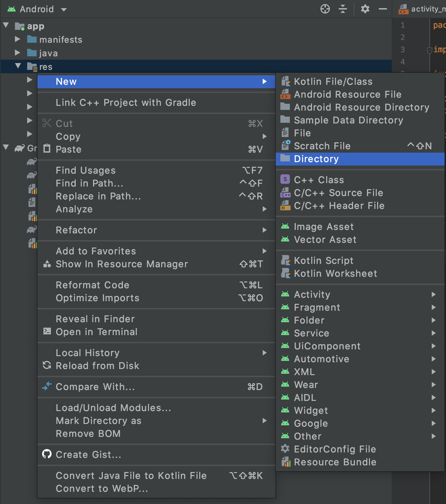Screen dimensions: 446x504
Task: Open the Analyze submenu
Action: point(156,209)
